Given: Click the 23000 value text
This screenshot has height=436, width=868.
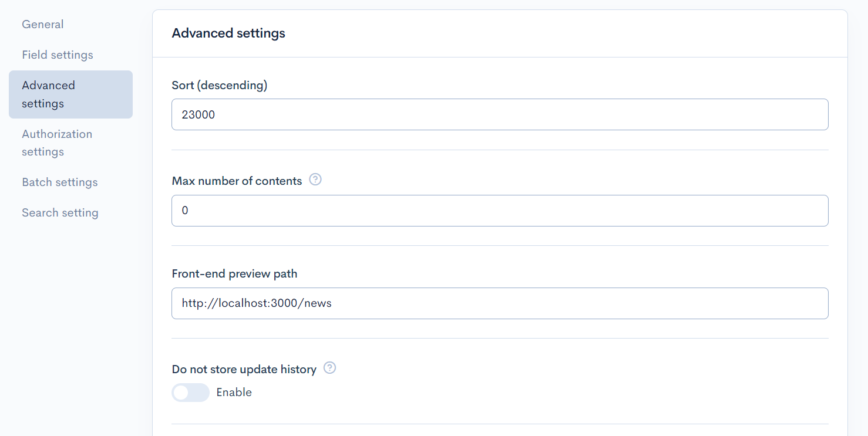Looking at the screenshot, I should [199, 115].
